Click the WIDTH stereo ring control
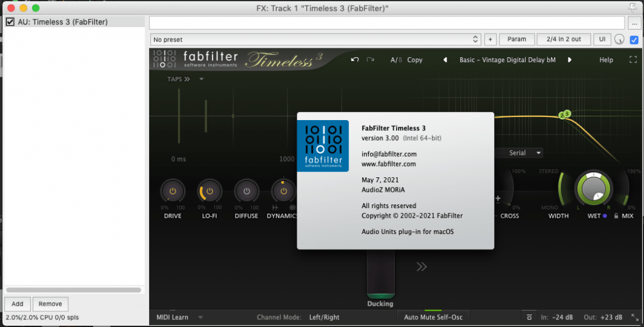The image size is (644, 327). (561, 188)
